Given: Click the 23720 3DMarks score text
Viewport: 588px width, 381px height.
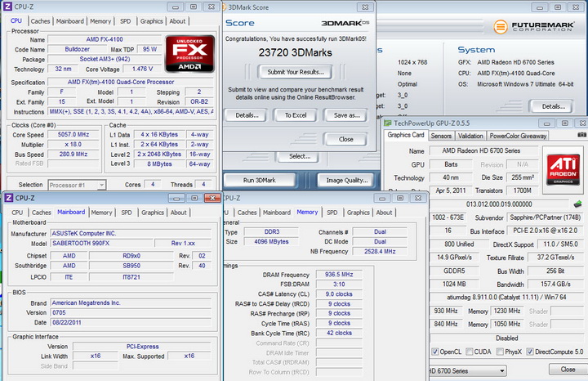Looking at the screenshot, I should [x=295, y=52].
